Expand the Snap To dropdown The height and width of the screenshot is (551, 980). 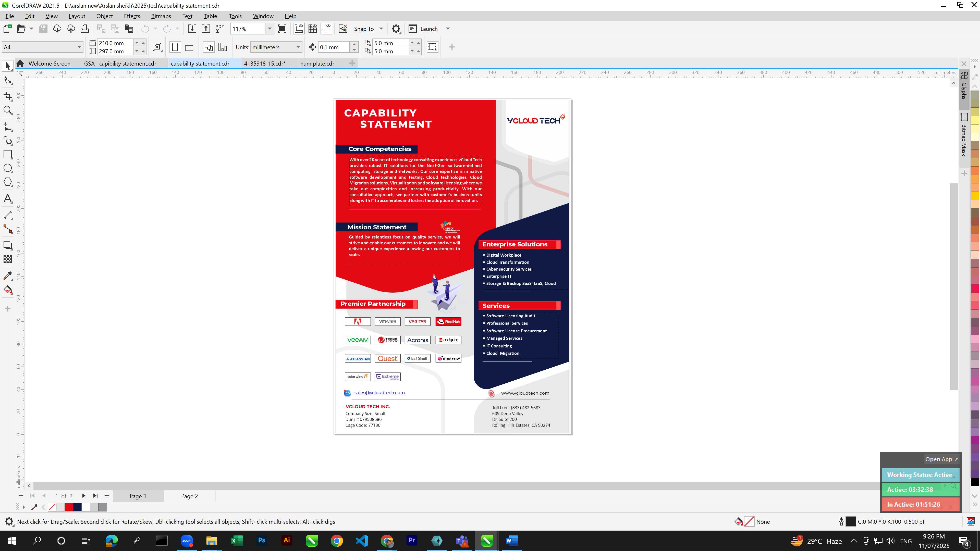tap(381, 29)
